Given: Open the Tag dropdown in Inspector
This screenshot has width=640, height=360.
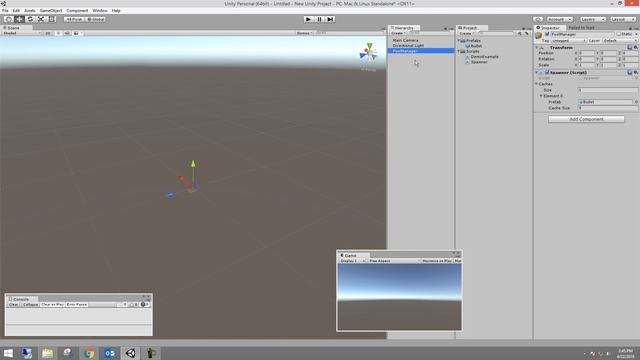Looking at the screenshot, I should 569,40.
